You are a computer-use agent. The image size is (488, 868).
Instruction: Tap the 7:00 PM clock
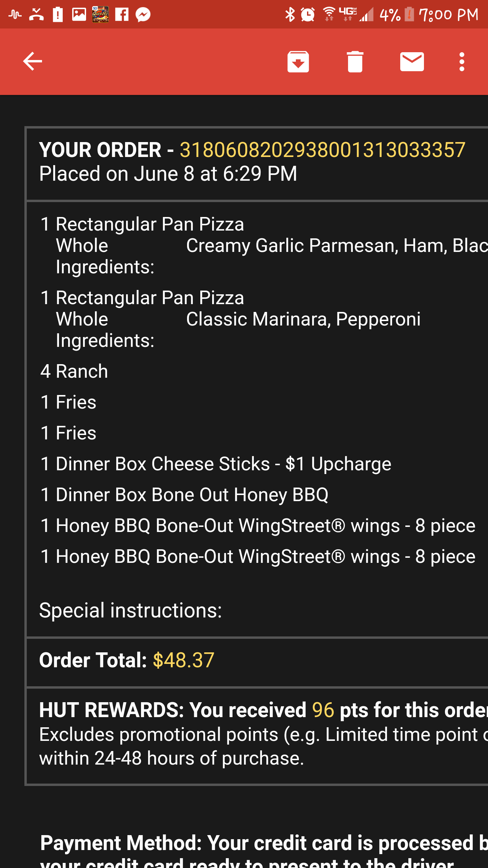[448, 15]
